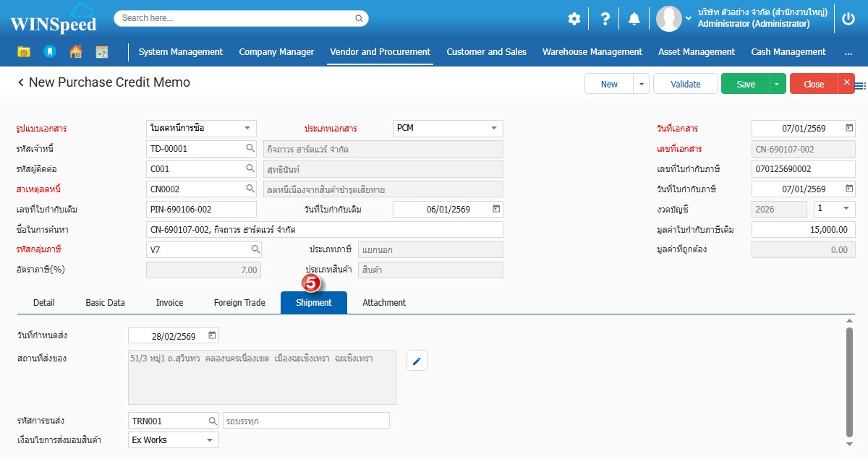Open calendar for document date

[849, 128]
